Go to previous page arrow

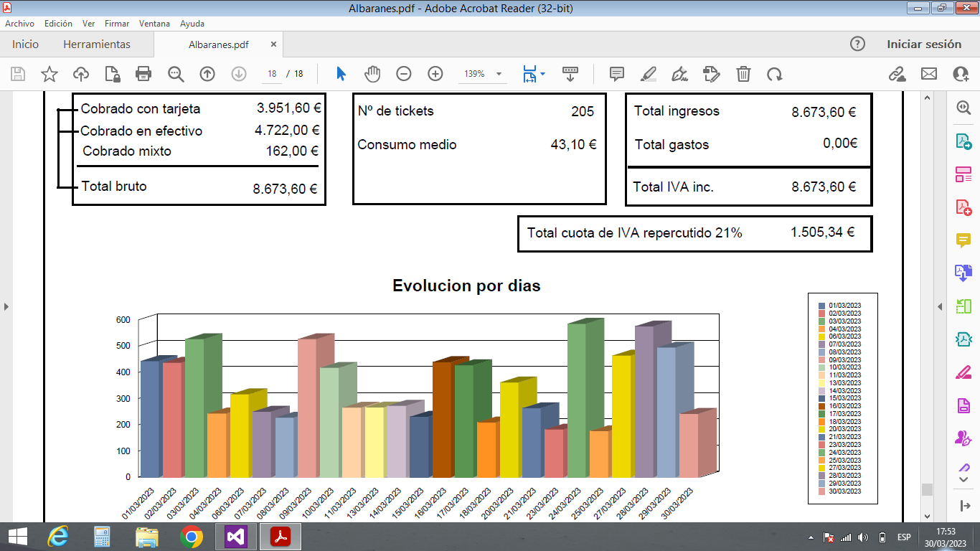tap(207, 74)
